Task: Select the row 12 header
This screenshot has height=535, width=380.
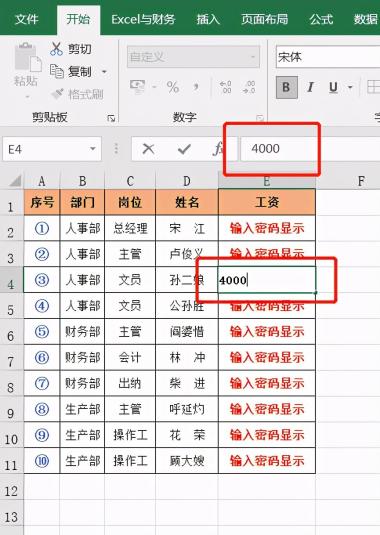Action: click(11, 487)
